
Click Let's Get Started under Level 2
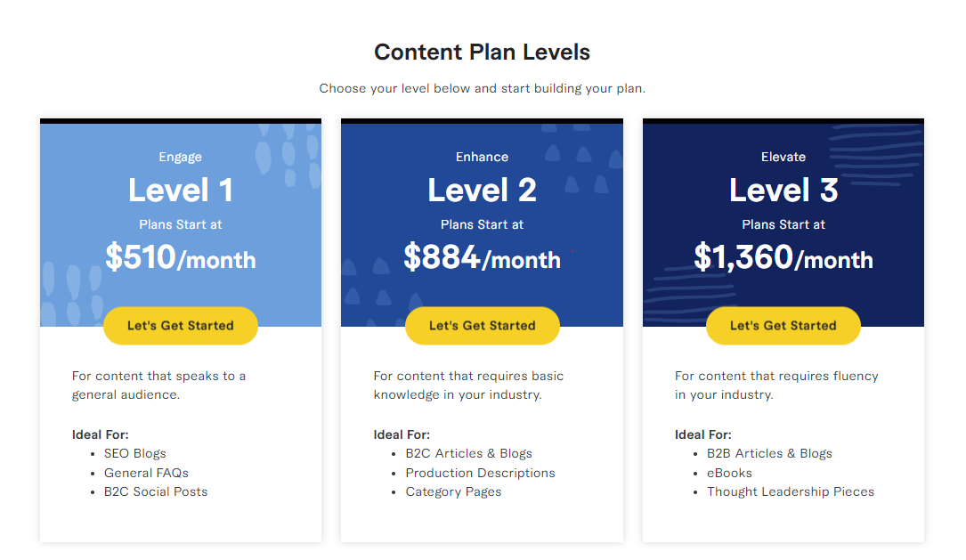point(482,325)
